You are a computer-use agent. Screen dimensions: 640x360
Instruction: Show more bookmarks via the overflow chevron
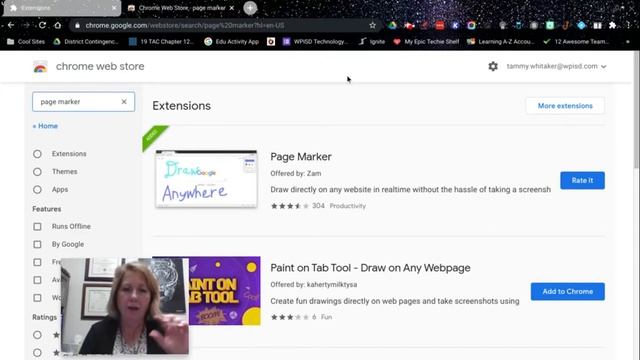tap(628, 42)
